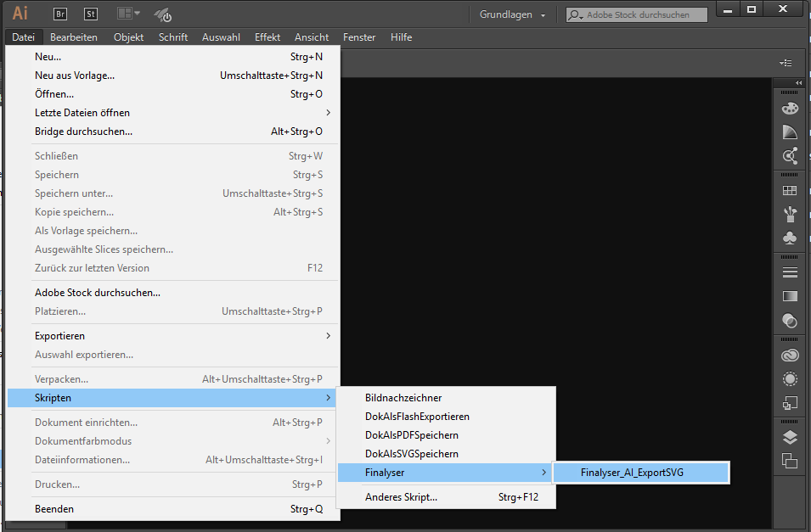Image resolution: width=811 pixels, height=532 pixels.
Task: Choose Neu... to create a document
Action: point(172,57)
